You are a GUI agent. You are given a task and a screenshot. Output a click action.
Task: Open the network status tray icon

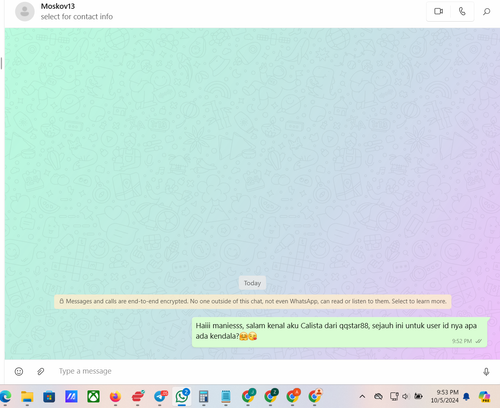tap(394, 396)
